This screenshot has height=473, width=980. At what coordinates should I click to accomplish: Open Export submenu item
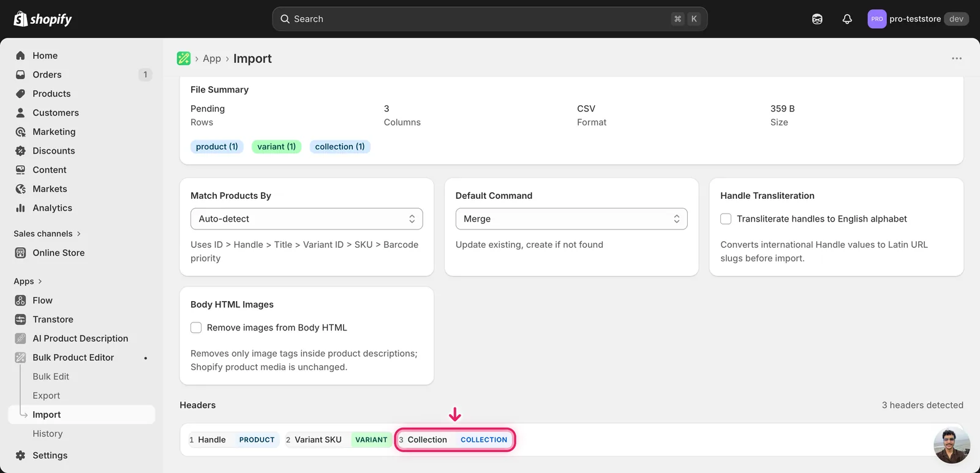(47, 395)
